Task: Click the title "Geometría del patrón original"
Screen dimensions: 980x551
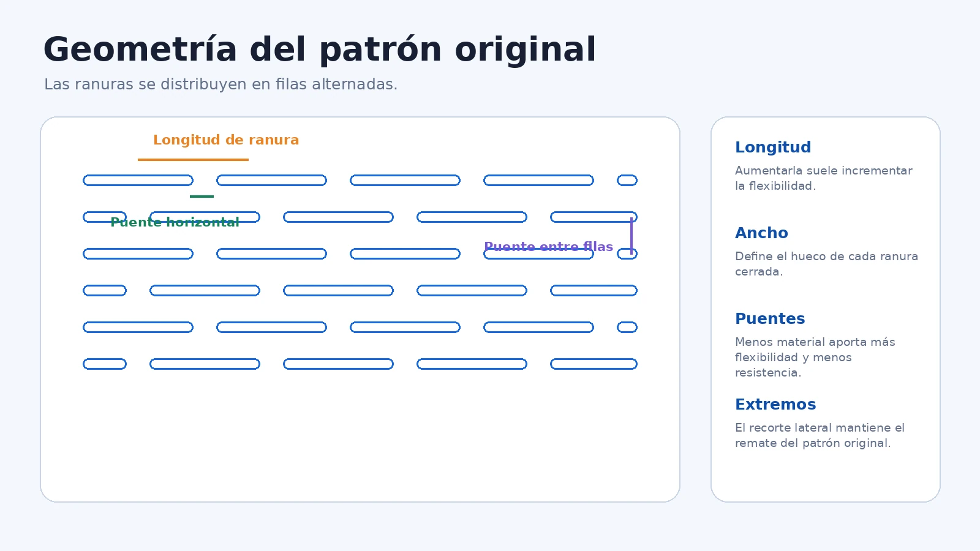Action: pos(319,50)
